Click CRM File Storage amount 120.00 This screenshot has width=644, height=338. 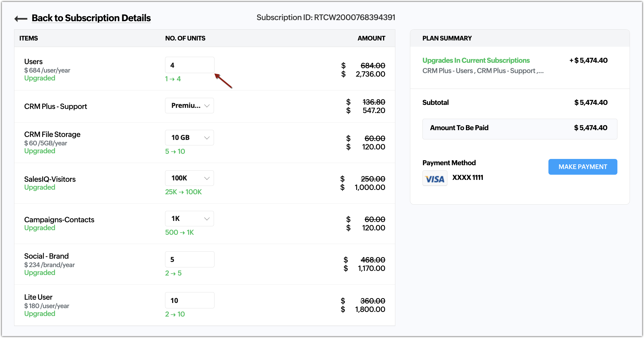tap(373, 147)
